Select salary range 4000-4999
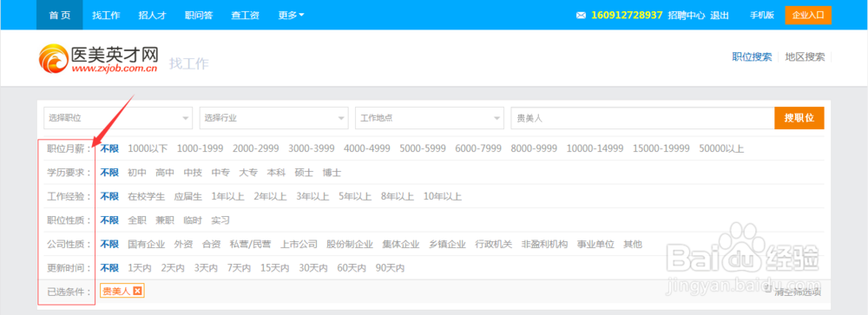The image size is (868, 315). point(367,148)
